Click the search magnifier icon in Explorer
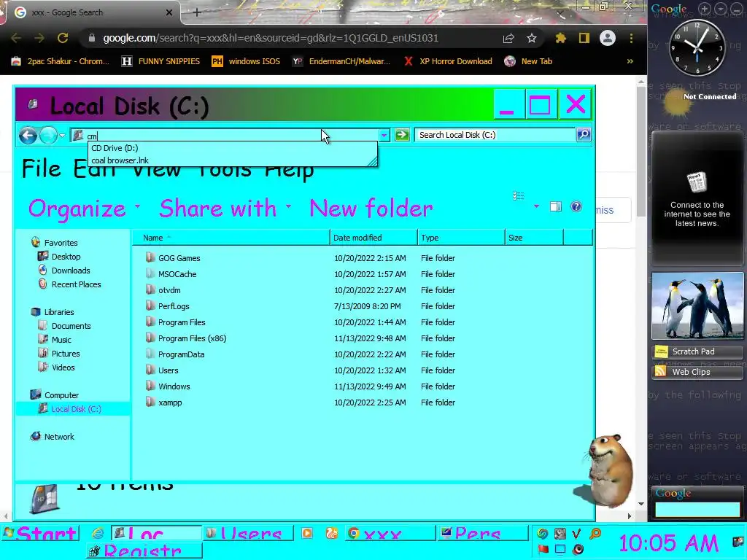The image size is (747, 560). (584, 135)
